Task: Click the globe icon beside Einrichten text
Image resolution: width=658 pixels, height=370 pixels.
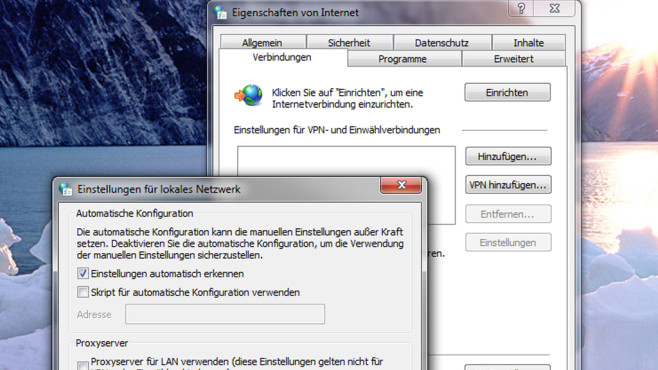Action: click(x=249, y=95)
